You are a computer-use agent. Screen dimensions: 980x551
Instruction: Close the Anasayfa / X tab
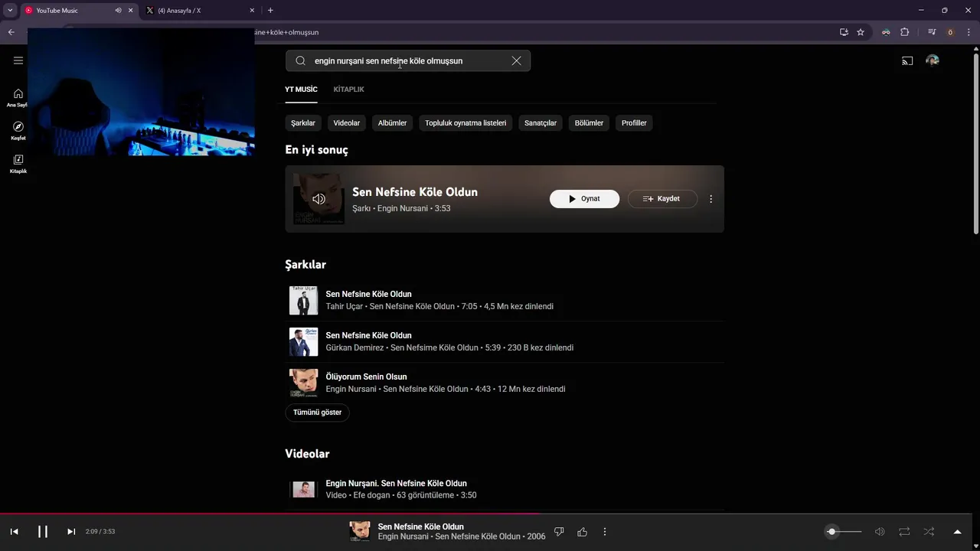(253, 11)
